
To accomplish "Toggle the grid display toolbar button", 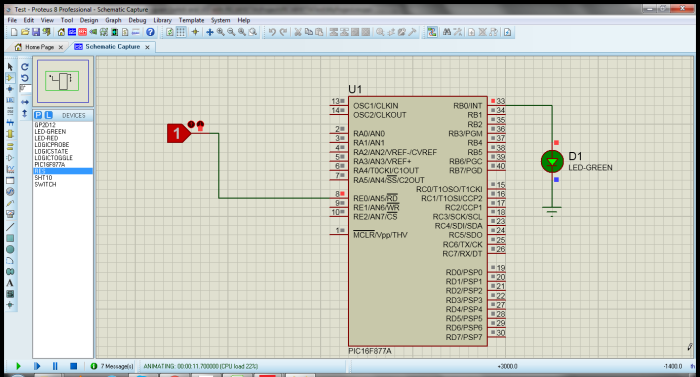I will (x=181, y=32).
